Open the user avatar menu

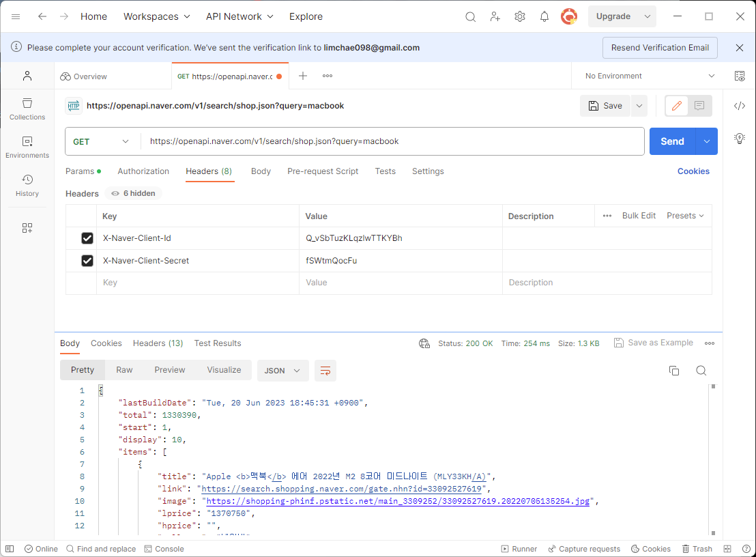pos(569,17)
